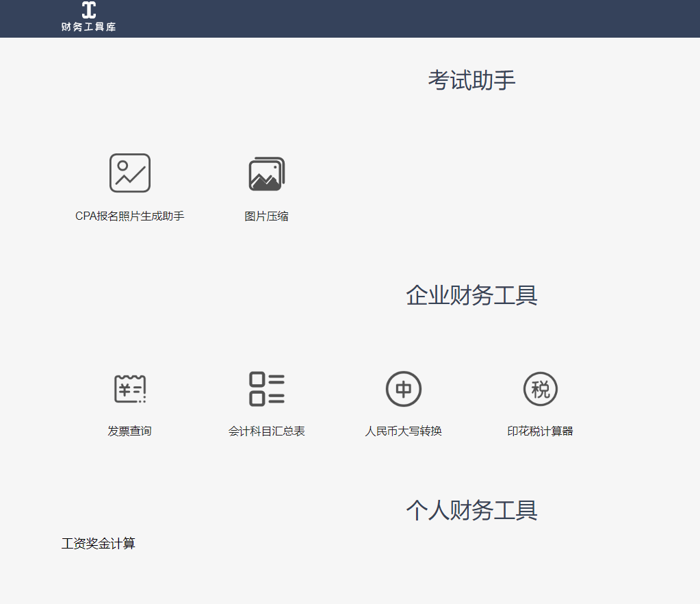Image resolution: width=700 pixels, height=604 pixels.
Task: Open the photo icon above CPA报名照片生成助手
Action: tap(129, 173)
